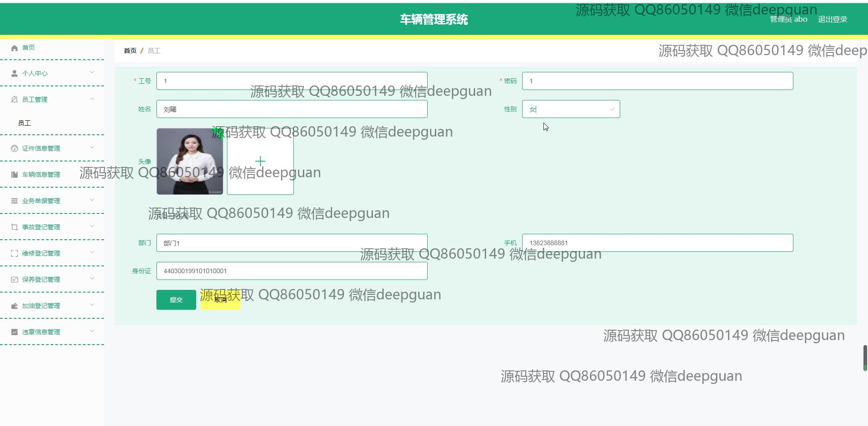Expand 个人中心 menu chevron
This screenshot has width=868, height=426.
click(92, 72)
